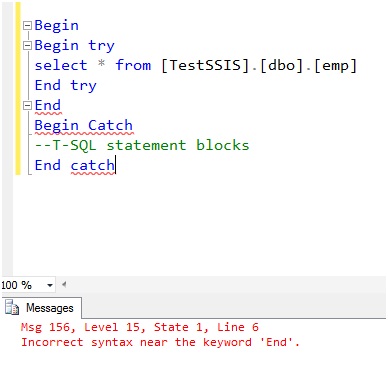Click the underlined 'End' keyword
This screenshot has height=375, width=388.
[x=48, y=106]
